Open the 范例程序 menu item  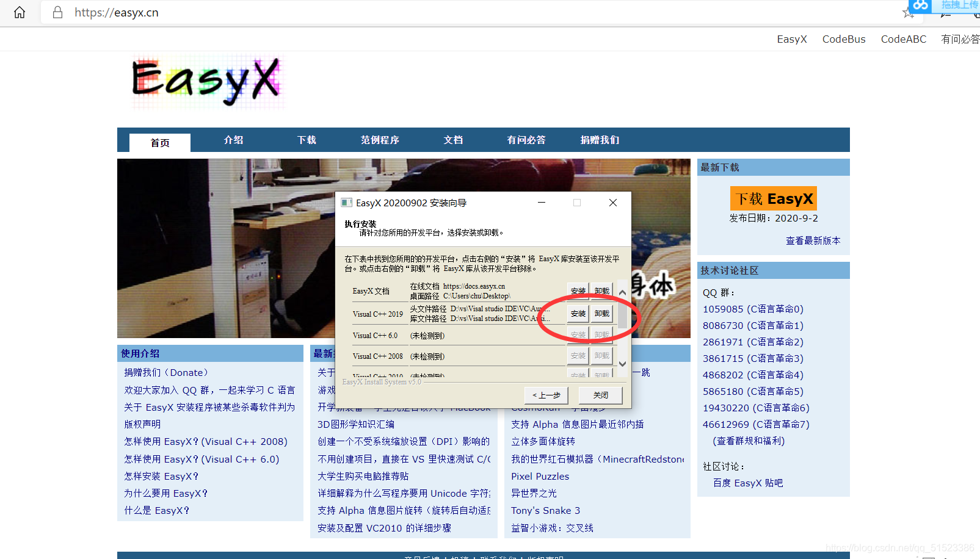click(380, 140)
